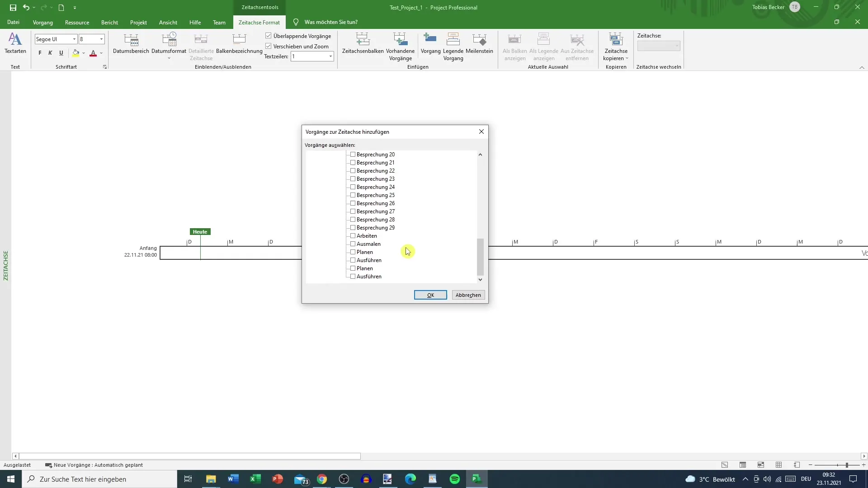Screen dimensions: 868x488
Task: Open Vorhandene Vorgänge existing tasks
Action: [400, 47]
